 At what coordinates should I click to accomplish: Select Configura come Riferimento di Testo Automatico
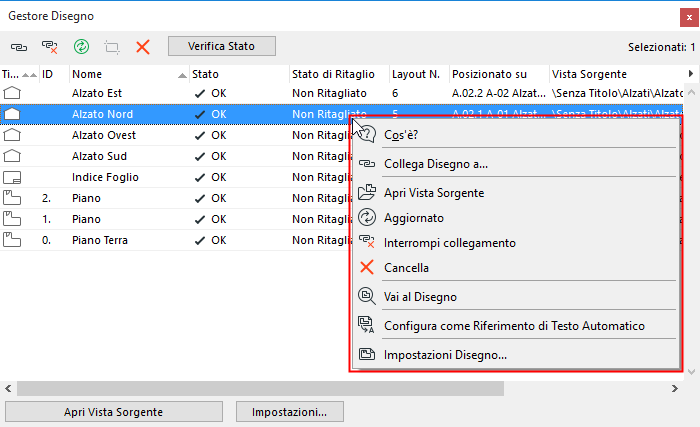point(514,325)
